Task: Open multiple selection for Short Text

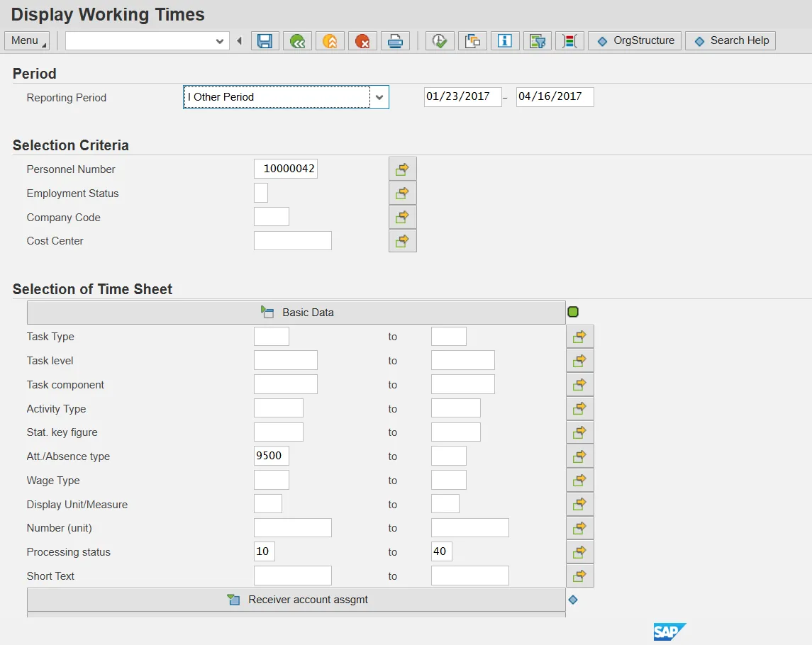Action: point(580,576)
